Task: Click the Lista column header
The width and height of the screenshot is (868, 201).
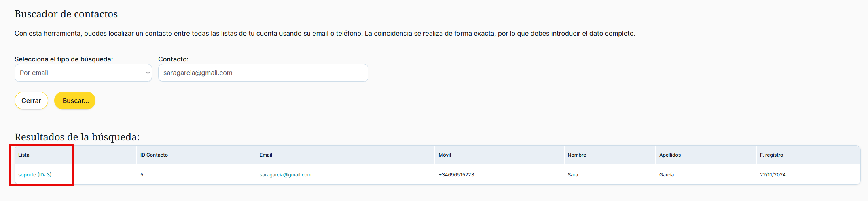Action: pos(24,155)
